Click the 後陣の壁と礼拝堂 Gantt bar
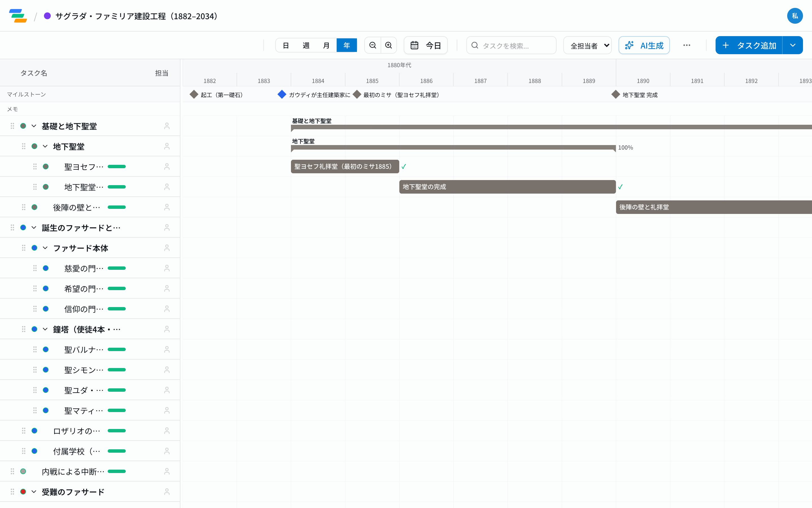This screenshot has height=508, width=812. [714, 207]
